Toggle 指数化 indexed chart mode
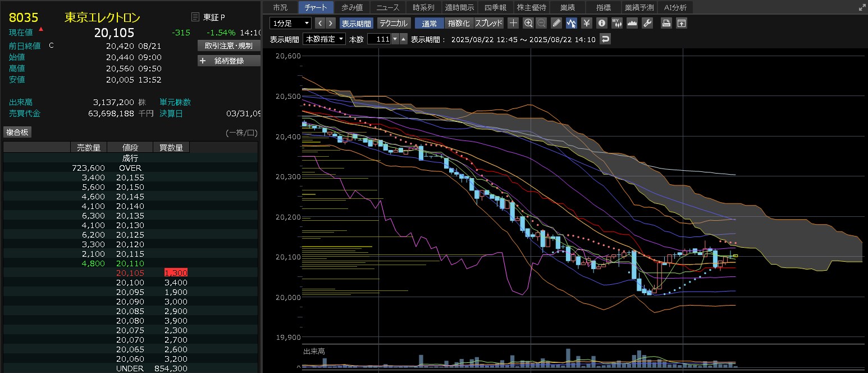Viewport: 868px width, 373px height. [x=459, y=23]
